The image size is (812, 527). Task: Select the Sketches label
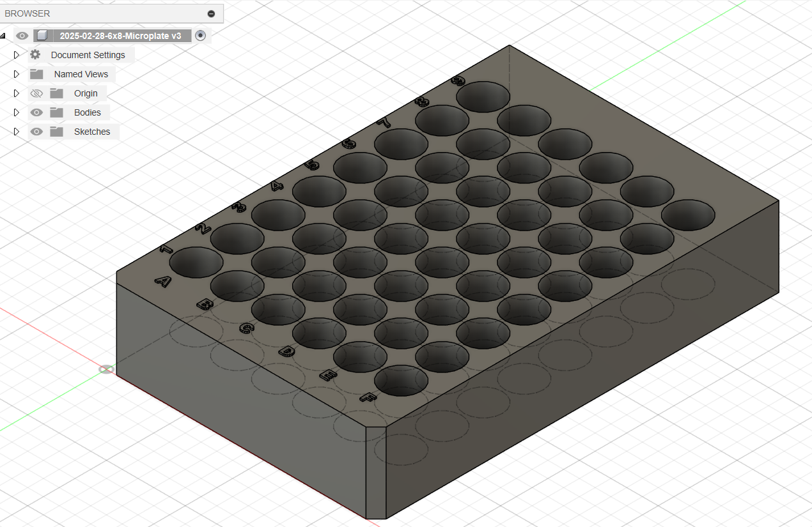pyautogui.click(x=92, y=132)
